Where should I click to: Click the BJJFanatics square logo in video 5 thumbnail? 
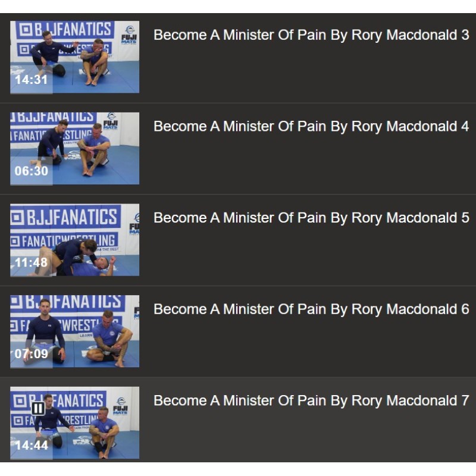tap(17, 217)
